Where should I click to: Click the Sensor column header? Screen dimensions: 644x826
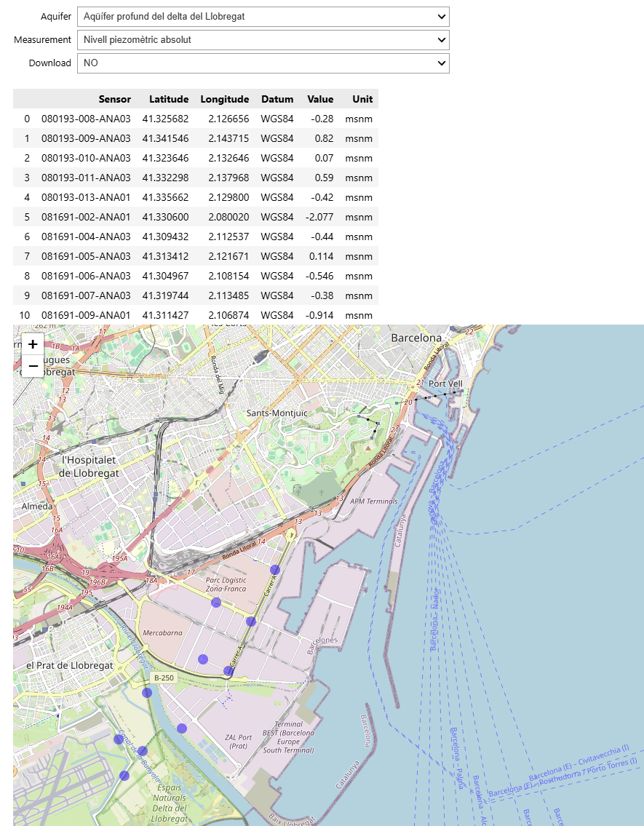115,99
